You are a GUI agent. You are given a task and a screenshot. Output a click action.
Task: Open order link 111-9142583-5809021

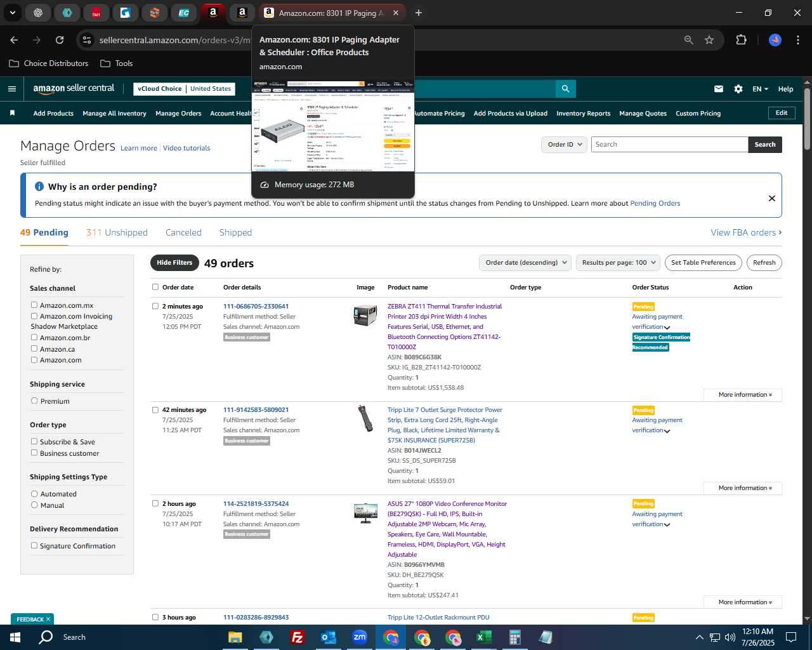tap(256, 410)
